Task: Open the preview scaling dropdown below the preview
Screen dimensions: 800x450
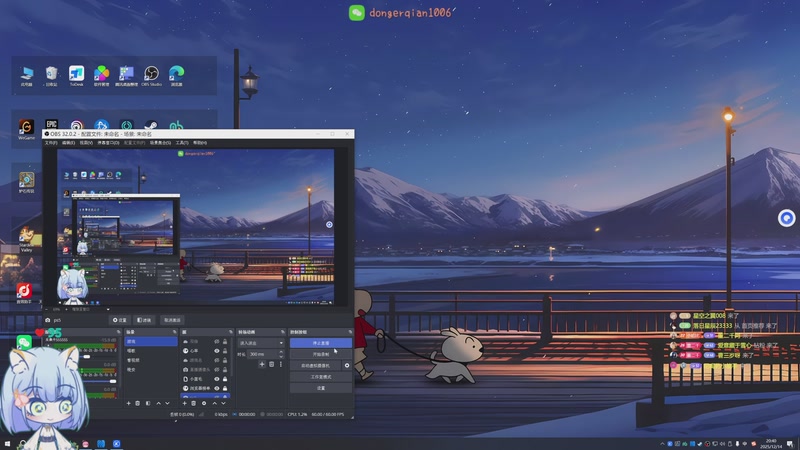Action: 108,309
